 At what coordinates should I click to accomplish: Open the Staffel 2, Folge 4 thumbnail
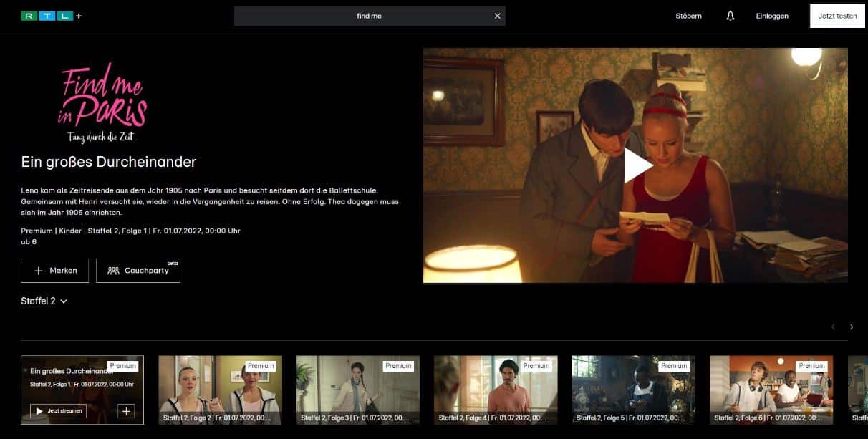(x=496, y=390)
